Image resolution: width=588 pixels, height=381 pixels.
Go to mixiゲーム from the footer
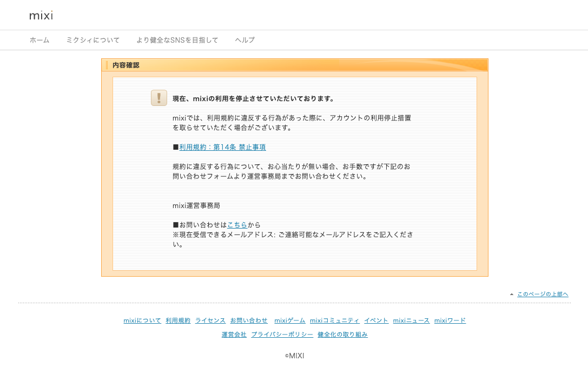tap(289, 320)
